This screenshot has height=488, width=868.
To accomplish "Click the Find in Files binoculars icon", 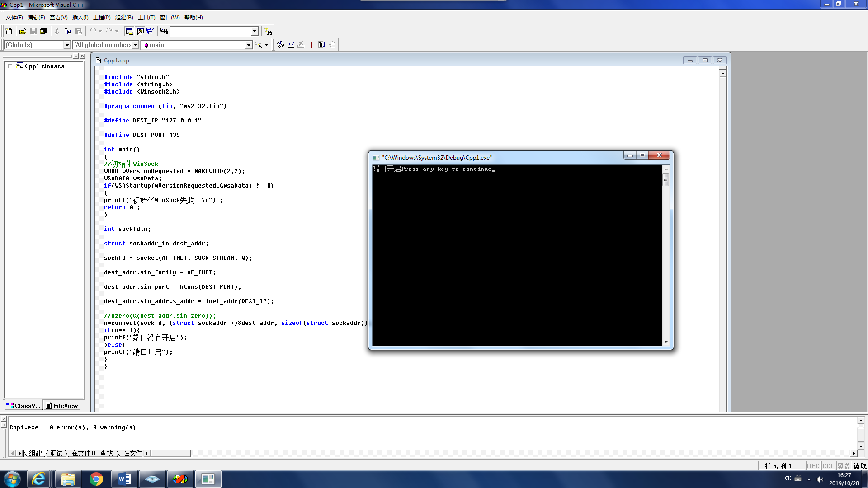I will click(x=164, y=31).
